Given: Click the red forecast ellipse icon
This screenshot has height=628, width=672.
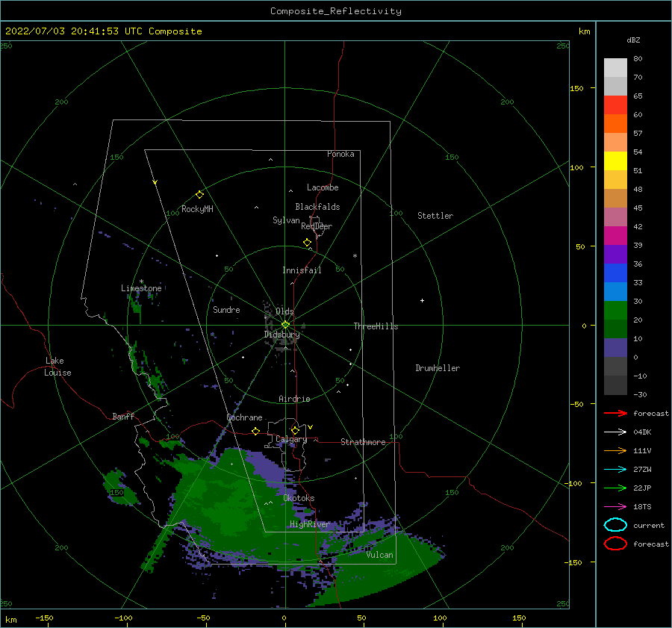Looking at the screenshot, I should (x=615, y=544).
